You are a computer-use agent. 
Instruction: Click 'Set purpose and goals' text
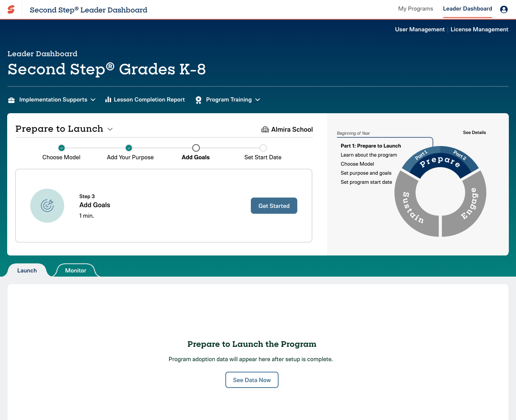366,173
